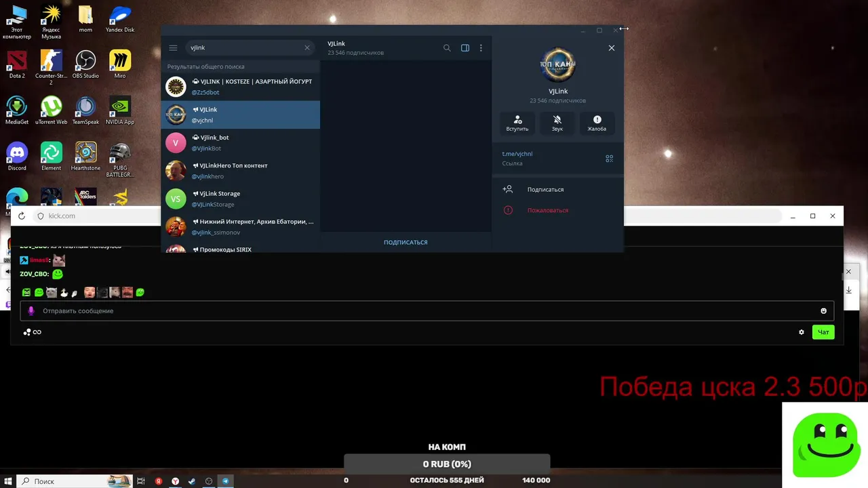The width and height of the screenshot is (868, 488).
Task: Insert the white cat emote
Action: pos(52,293)
